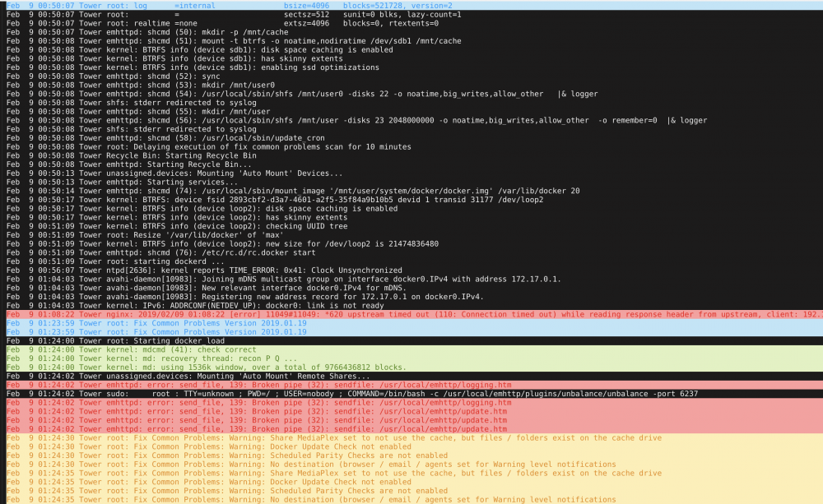Select the '/etc/rc.d/rc.docker start' line
The width and height of the screenshot is (823, 504).
pos(161,252)
